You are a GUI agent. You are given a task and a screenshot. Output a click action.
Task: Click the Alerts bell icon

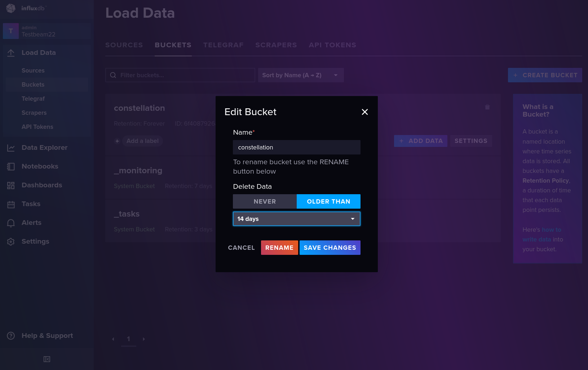coord(11,223)
